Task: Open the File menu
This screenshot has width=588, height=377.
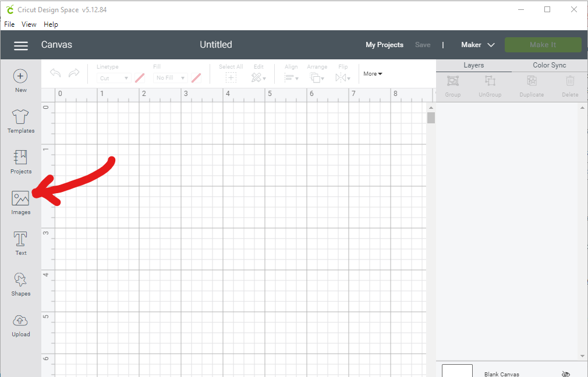Action: [9, 24]
